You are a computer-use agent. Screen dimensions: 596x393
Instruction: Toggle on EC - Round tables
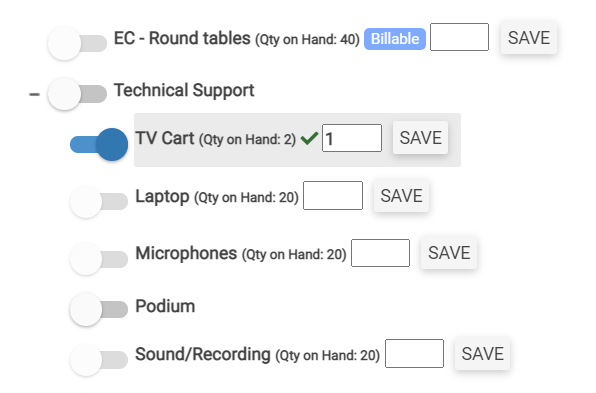point(77,43)
